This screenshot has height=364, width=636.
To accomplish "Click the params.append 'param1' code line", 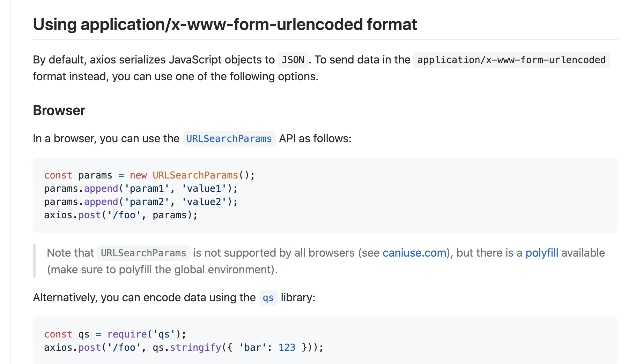I will (x=141, y=189).
